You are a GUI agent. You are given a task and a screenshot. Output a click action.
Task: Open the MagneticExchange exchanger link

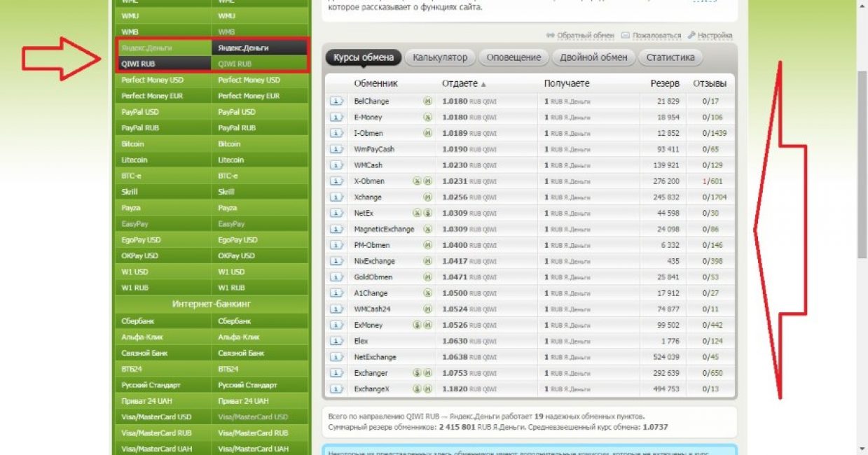[384, 230]
